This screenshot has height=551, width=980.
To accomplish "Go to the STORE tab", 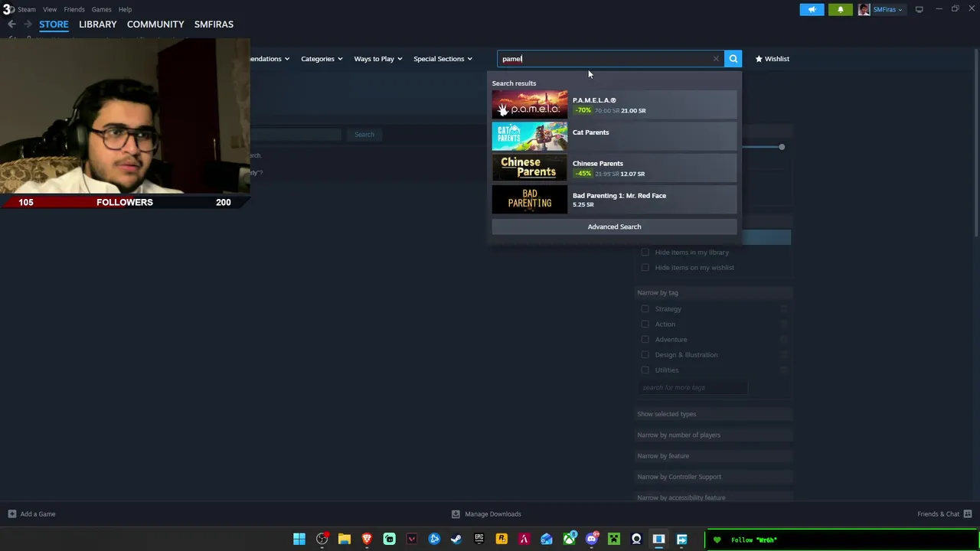I will (x=54, y=24).
